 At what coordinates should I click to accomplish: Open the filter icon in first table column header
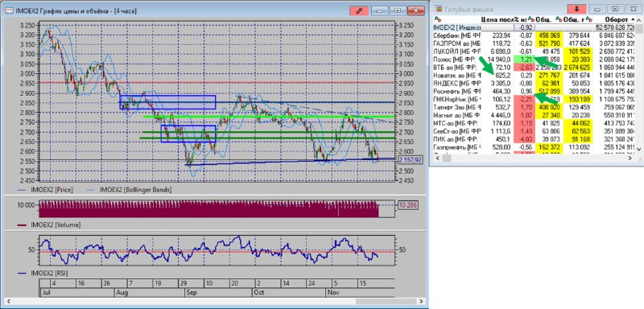pos(438,19)
